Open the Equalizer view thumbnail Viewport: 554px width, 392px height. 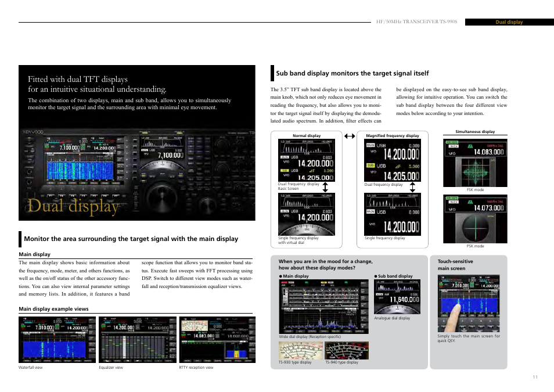tap(138, 340)
